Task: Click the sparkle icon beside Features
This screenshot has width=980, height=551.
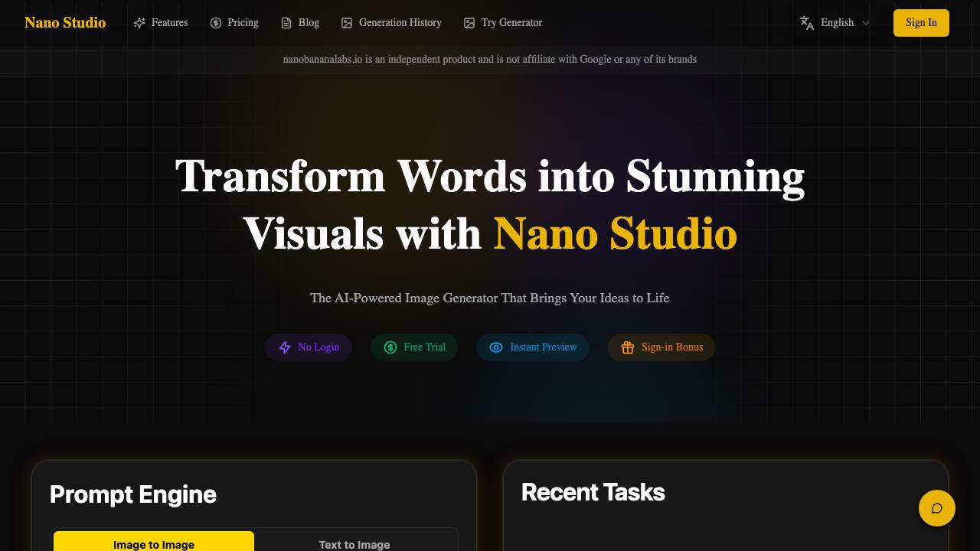Action: 139,23
